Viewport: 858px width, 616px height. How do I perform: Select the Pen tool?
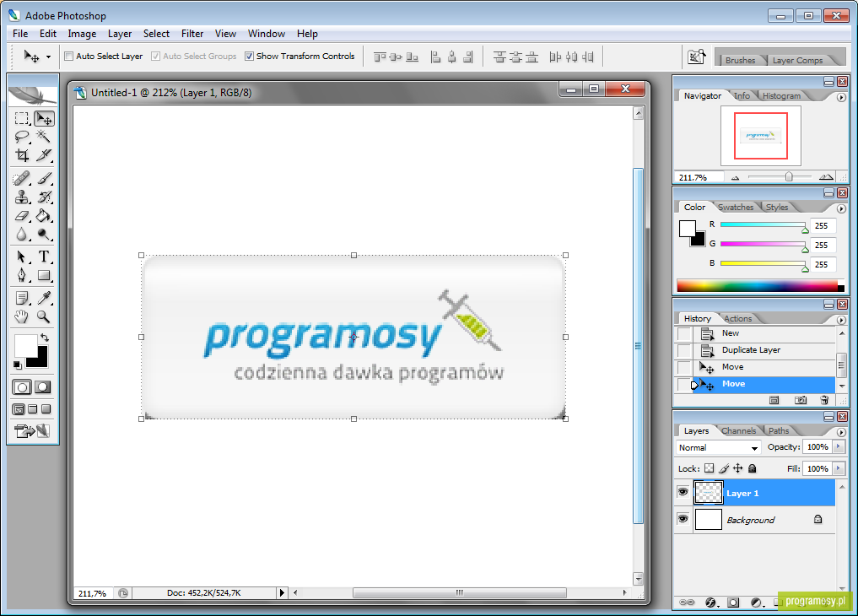coord(22,275)
